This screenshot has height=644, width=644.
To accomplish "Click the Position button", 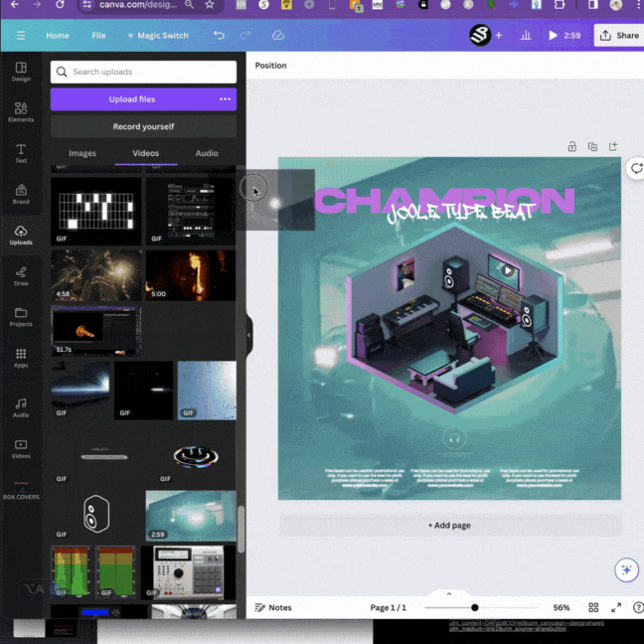I will (x=270, y=66).
